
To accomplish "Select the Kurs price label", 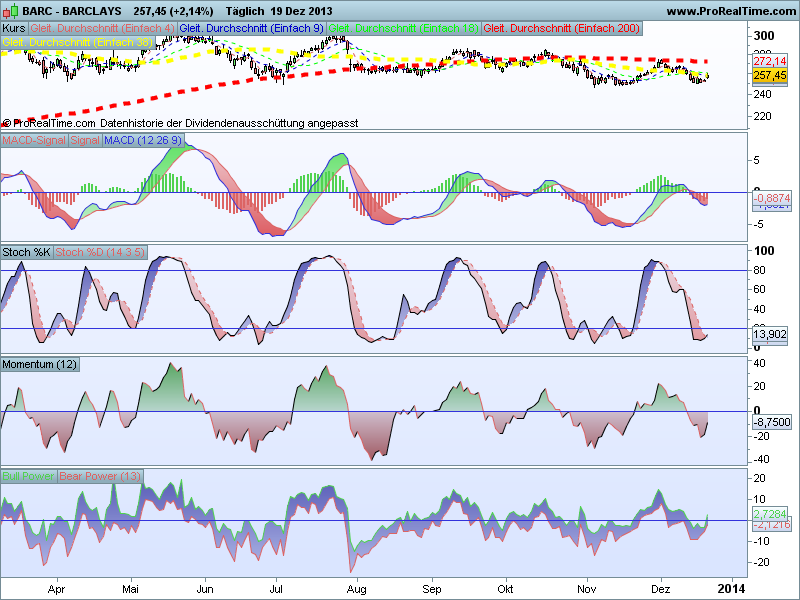I will (x=14, y=29).
